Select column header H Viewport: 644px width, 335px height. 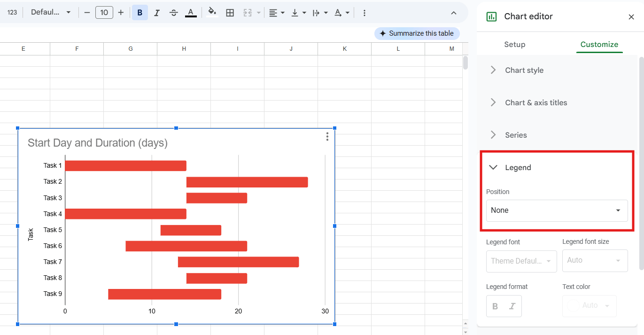click(x=184, y=49)
